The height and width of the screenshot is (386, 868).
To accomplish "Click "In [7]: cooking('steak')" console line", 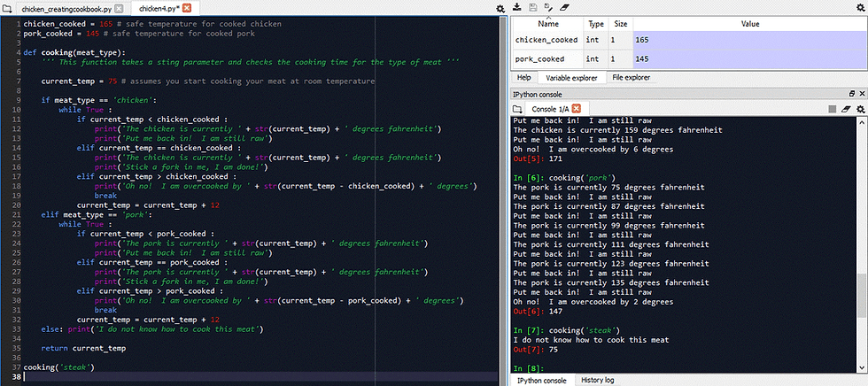I will (566, 330).
